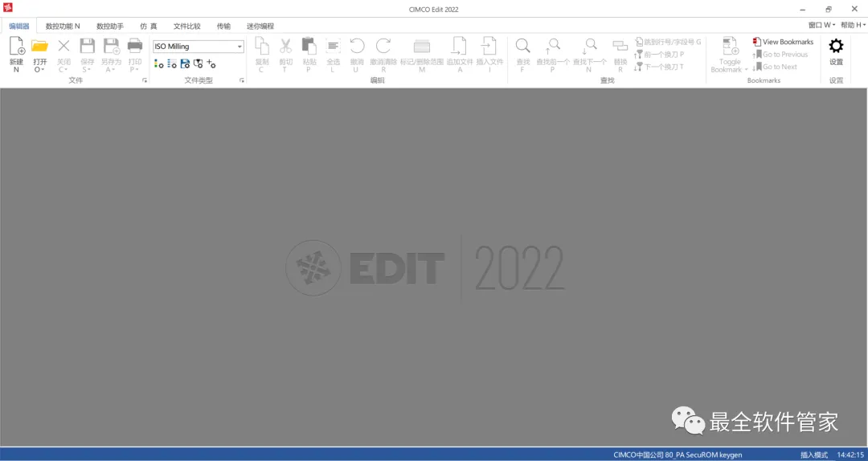The height and width of the screenshot is (461, 868).
Task: Click View Bookmarks button
Action: 783,42
